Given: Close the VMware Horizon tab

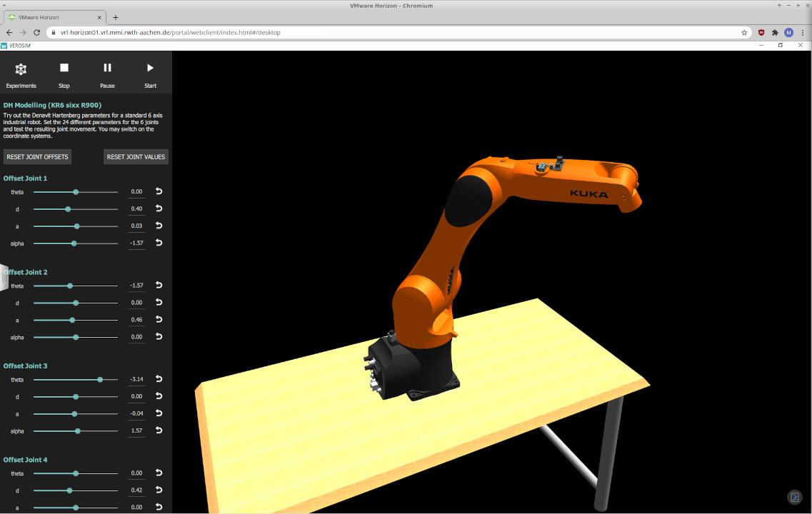Looking at the screenshot, I should point(99,17).
